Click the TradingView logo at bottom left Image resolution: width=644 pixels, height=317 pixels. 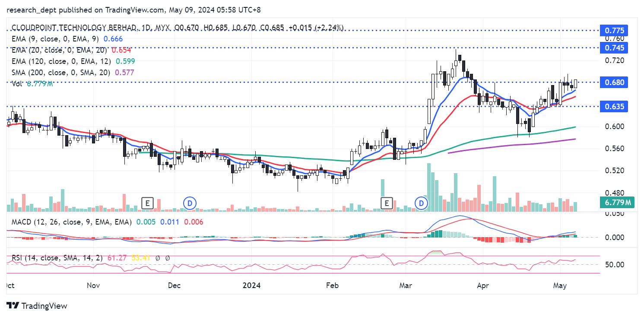37,306
